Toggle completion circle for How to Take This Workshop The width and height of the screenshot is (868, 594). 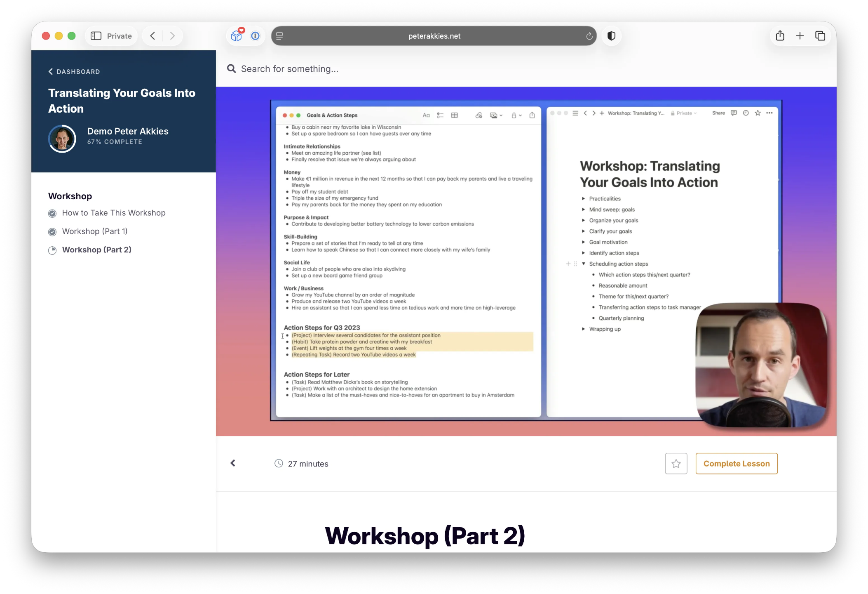click(52, 213)
